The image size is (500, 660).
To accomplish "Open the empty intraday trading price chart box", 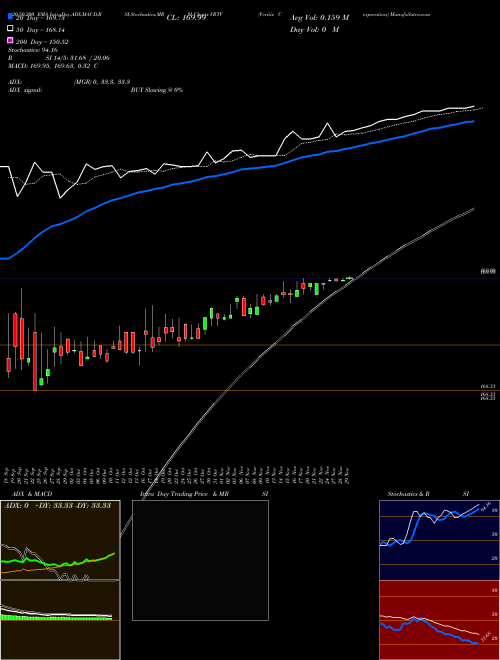I will click(200, 560).
